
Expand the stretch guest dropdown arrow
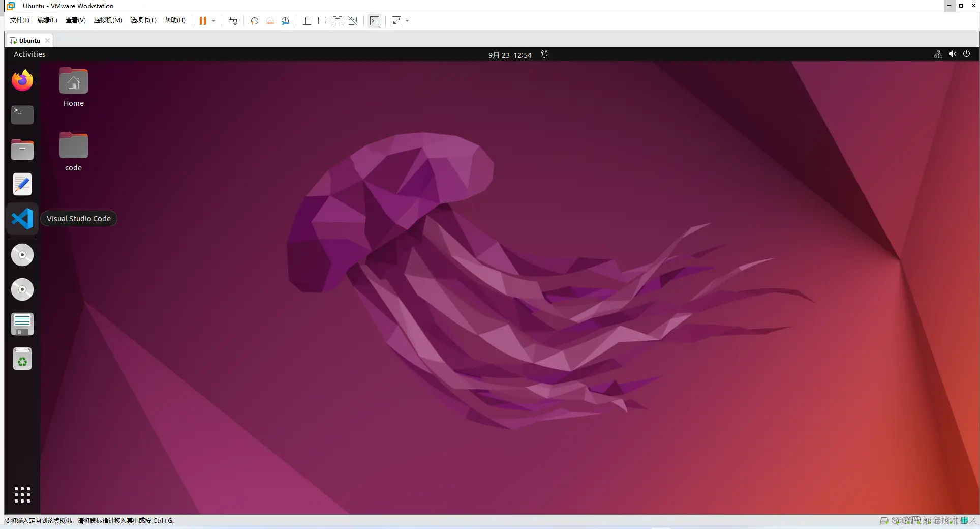pyautogui.click(x=407, y=21)
